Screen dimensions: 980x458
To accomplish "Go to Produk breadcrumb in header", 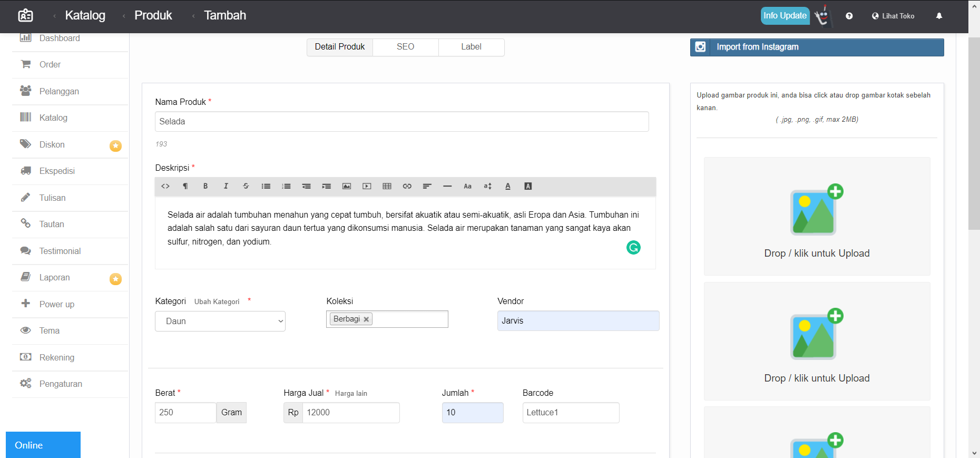I will pos(153,15).
